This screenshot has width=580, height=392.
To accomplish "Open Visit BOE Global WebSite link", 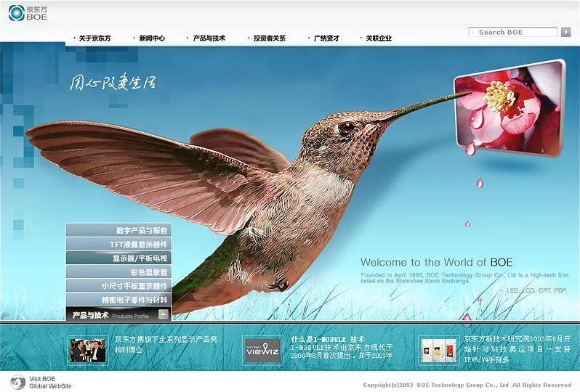I will coord(50,383).
